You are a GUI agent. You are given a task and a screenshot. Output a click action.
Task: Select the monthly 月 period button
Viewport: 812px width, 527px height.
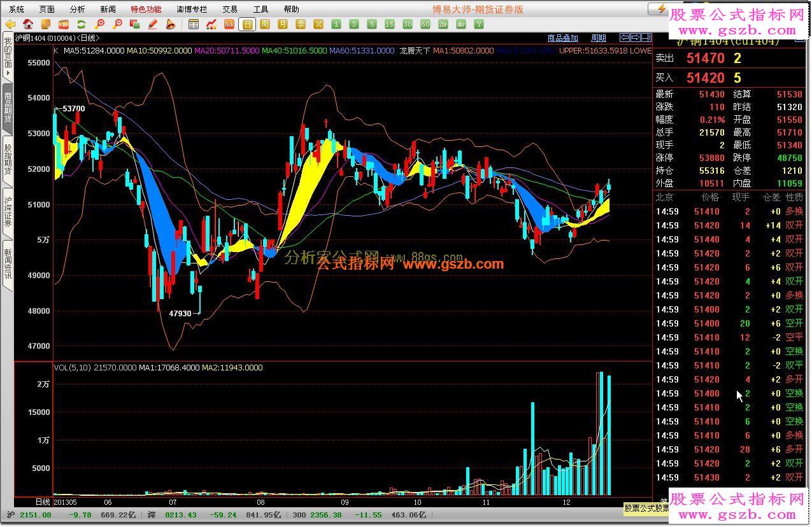[x=283, y=24]
